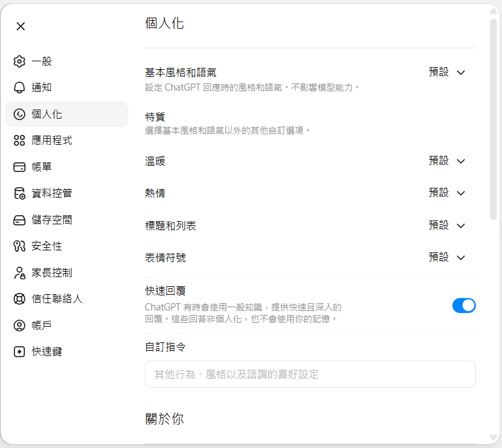502x448 pixels.
Task: Click the 個人化 page title
Action: 165,23
